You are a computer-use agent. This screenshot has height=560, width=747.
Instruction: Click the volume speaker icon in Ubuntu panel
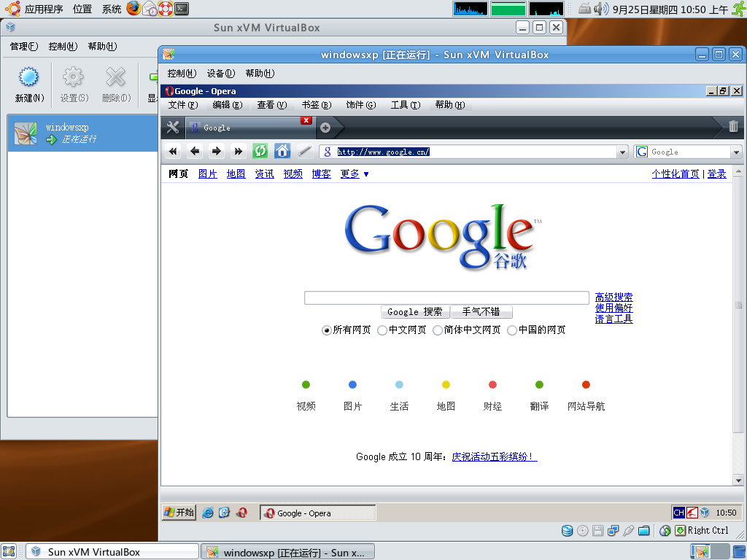[601, 9]
